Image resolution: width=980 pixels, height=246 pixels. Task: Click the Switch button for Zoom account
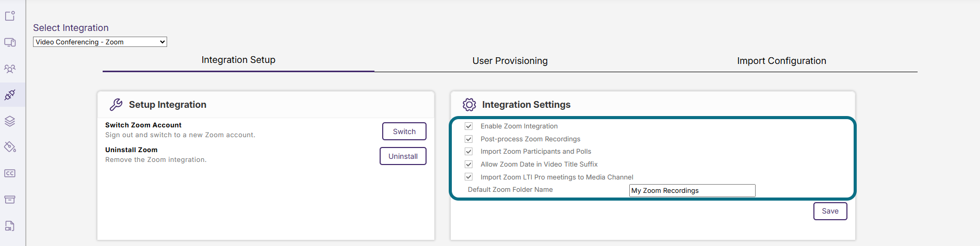(x=404, y=132)
